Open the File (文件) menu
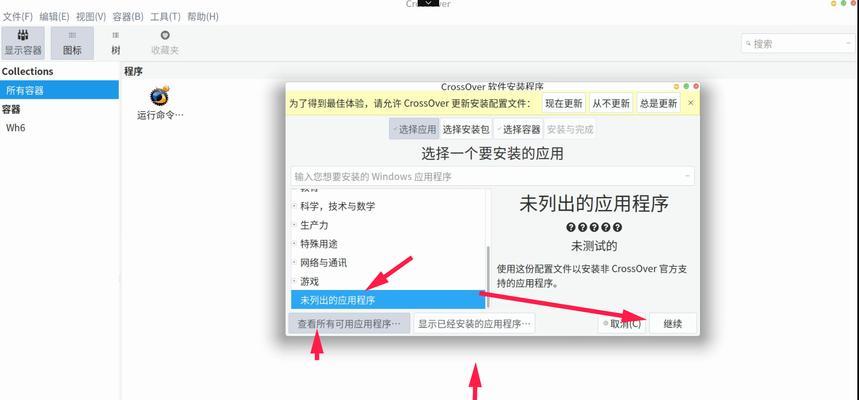This screenshot has width=859, height=400. coord(18,16)
